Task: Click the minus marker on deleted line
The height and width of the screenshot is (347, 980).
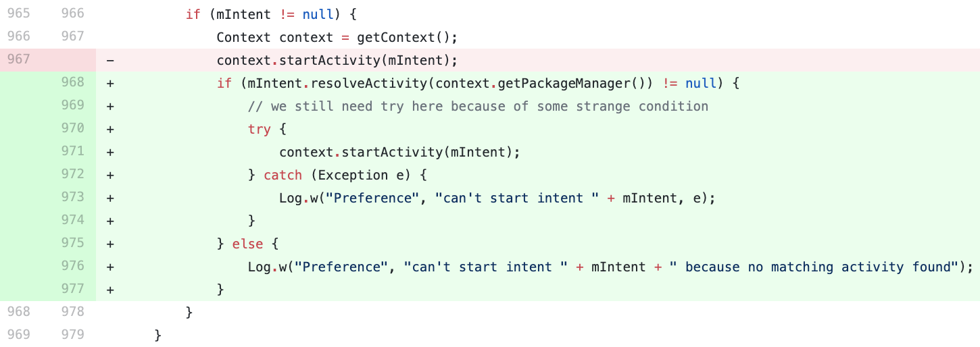Action: pos(110,60)
